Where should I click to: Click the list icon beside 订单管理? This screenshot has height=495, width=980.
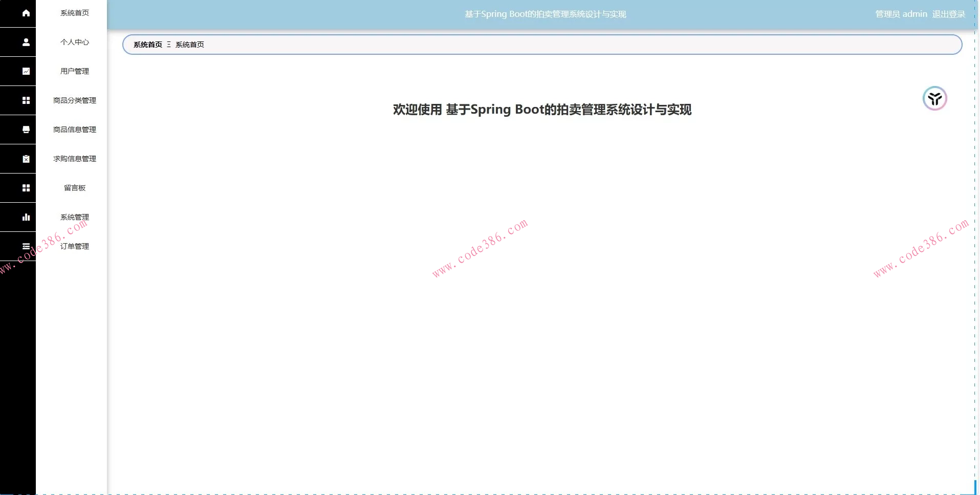(26, 246)
